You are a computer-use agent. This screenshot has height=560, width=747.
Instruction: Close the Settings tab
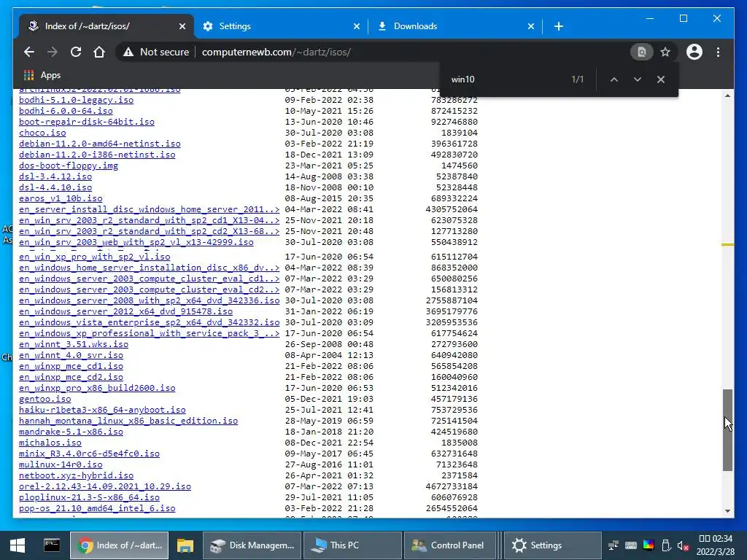[x=357, y=26]
